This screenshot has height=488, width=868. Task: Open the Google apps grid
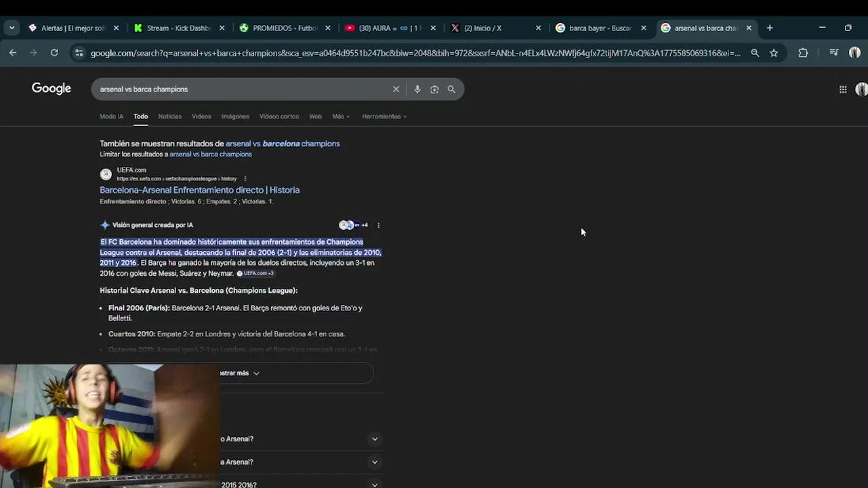click(843, 89)
